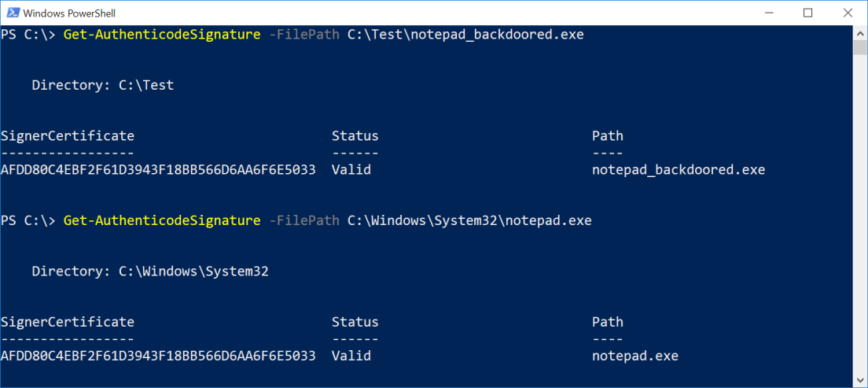
Task: Click the Directory: C:\Test line
Action: pos(102,85)
